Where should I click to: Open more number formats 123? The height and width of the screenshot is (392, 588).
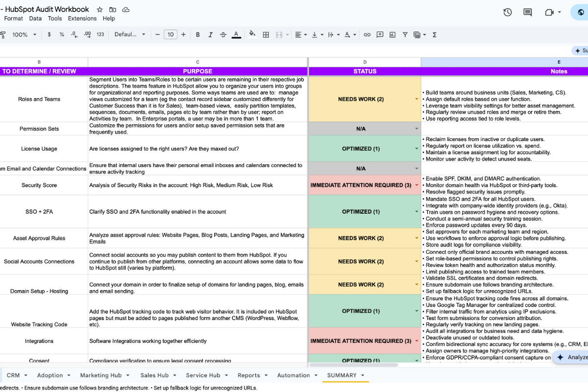click(100, 35)
